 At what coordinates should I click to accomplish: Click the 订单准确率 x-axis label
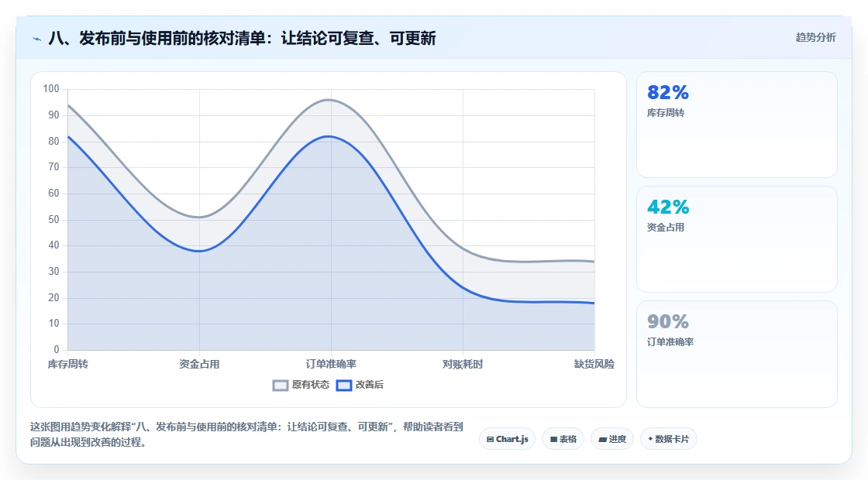point(331,365)
